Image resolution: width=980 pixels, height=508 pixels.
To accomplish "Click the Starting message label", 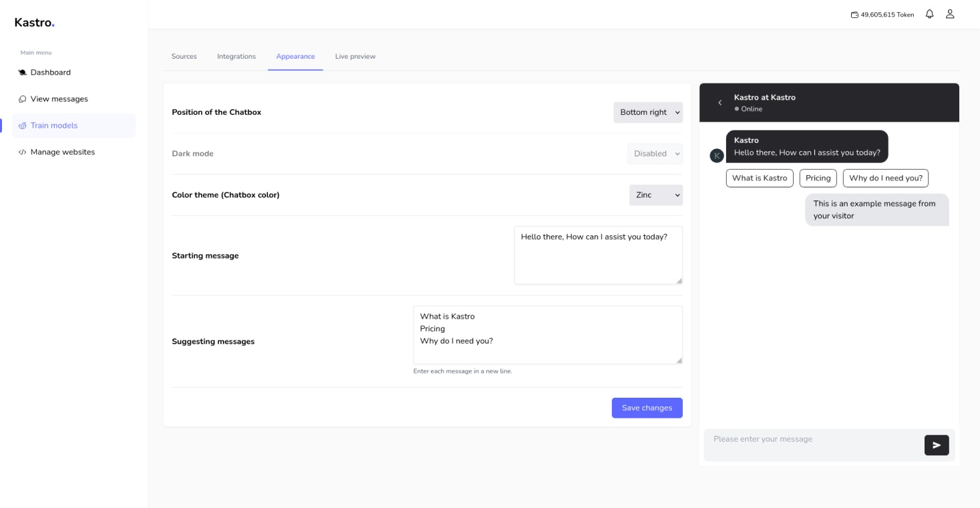I will [205, 256].
